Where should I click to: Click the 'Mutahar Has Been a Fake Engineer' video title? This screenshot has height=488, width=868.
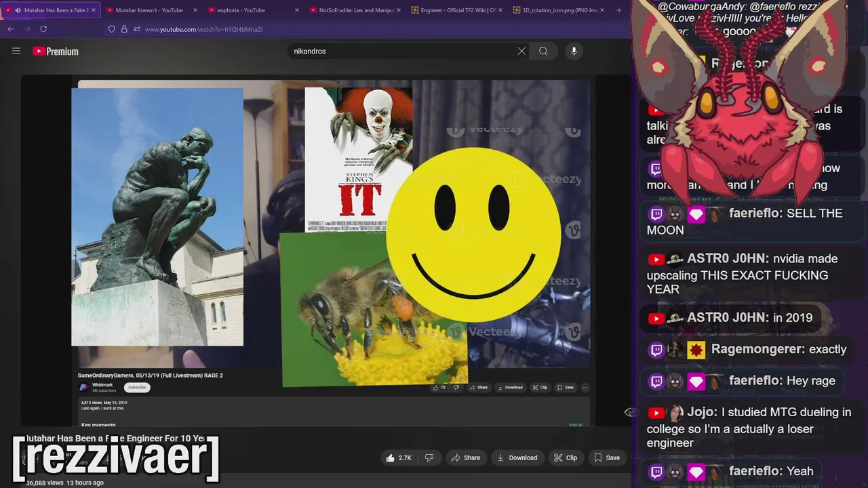[x=115, y=439]
